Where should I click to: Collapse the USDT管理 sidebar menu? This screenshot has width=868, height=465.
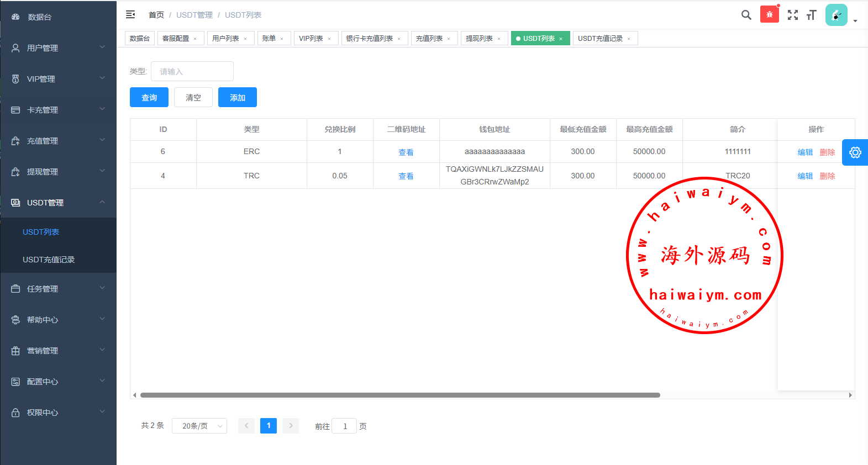[58, 203]
